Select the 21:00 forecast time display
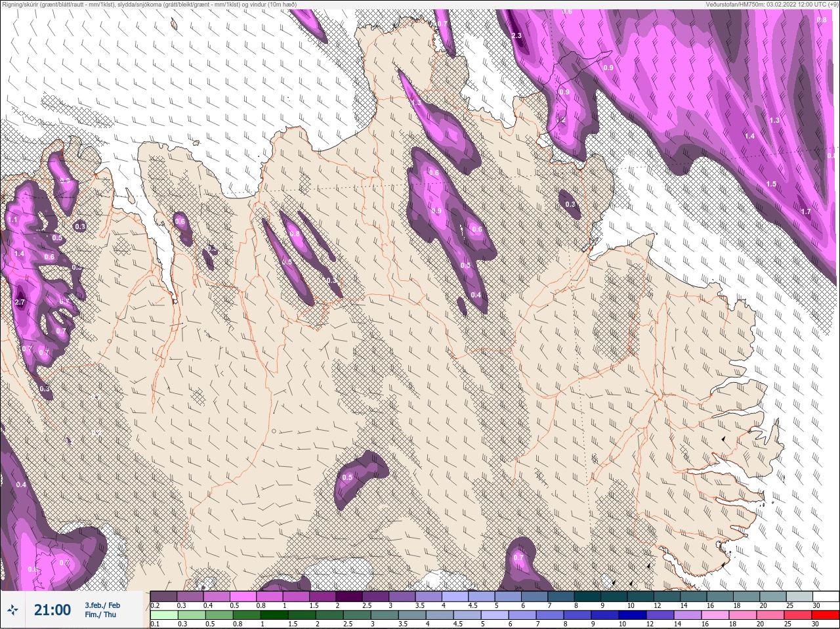Image resolution: width=840 pixels, height=629 pixels. (x=52, y=610)
